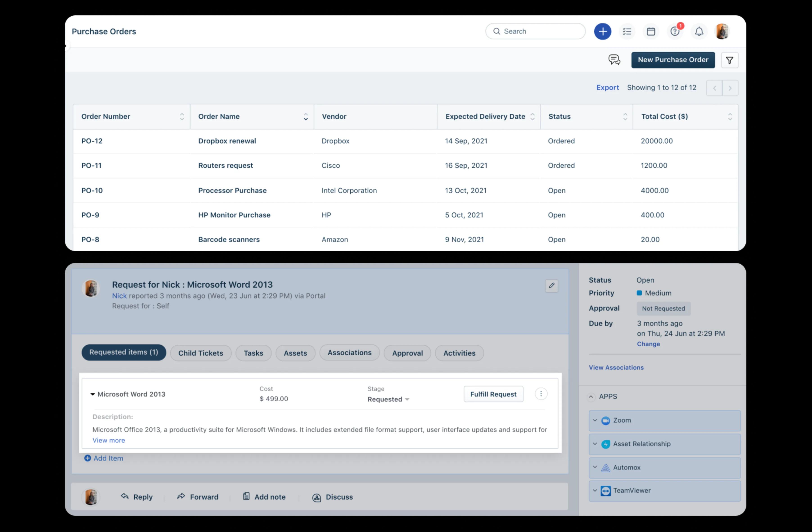Click the Zoom app icon
This screenshot has height=532, width=812.
pyautogui.click(x=605, y=420)
